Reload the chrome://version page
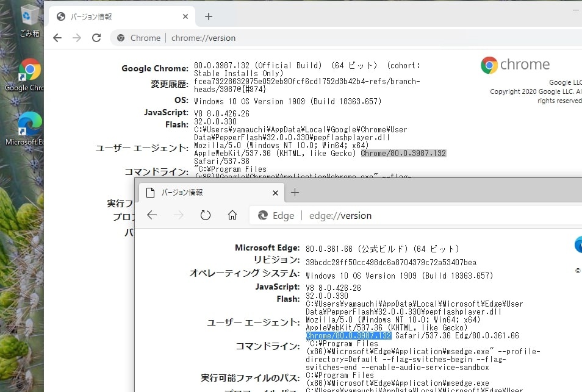Viewport: 582px width, 392px height. 96,38
